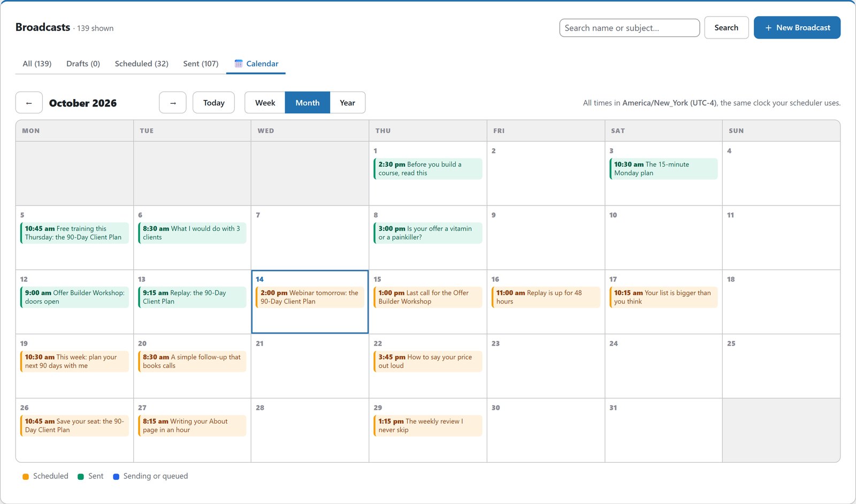
Task: Create a New Broadcast
Action: coord(797,28)
